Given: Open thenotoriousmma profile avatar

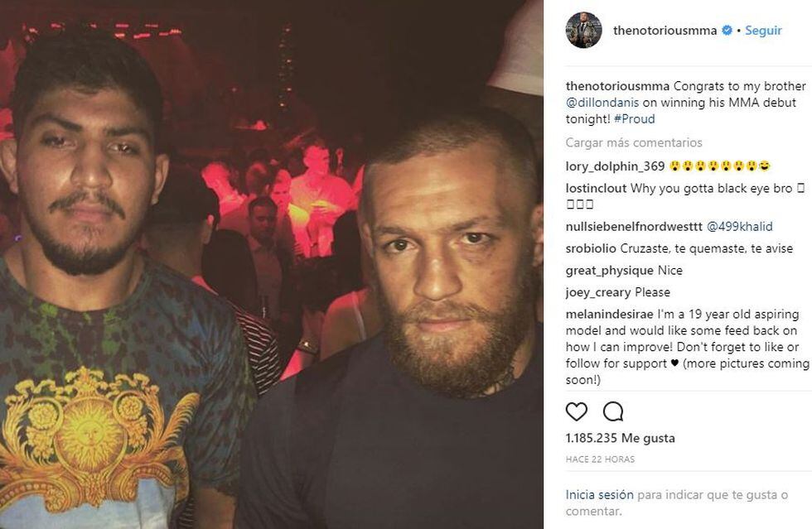Looking at the screenshot, I should point(583,31).
